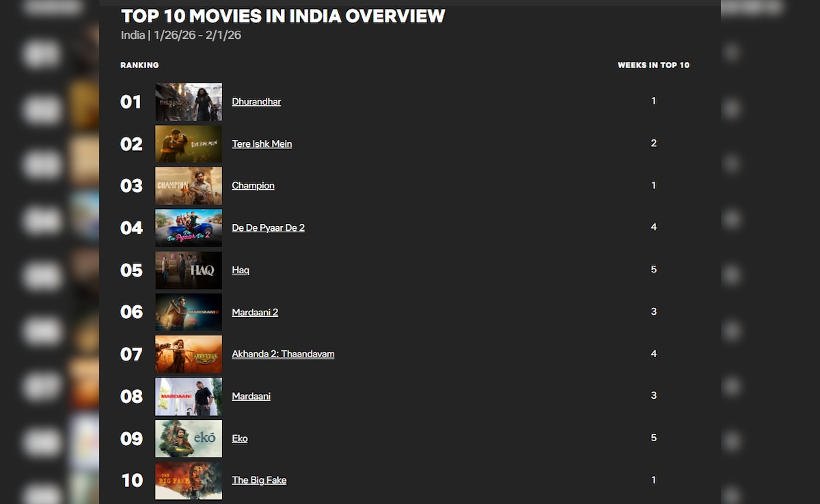The height and width of the screenshot is (504, 820).
Task: Click the Tere Ishk Mein title link
Action: 262,144
